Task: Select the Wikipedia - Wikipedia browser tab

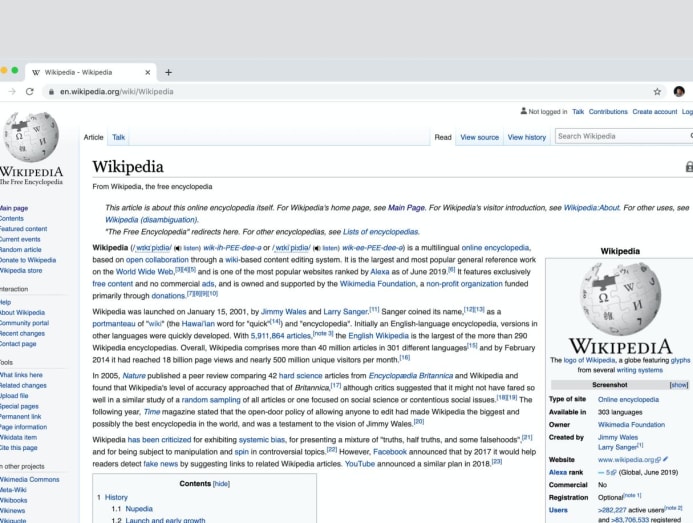Action: [x=91, y=72]
